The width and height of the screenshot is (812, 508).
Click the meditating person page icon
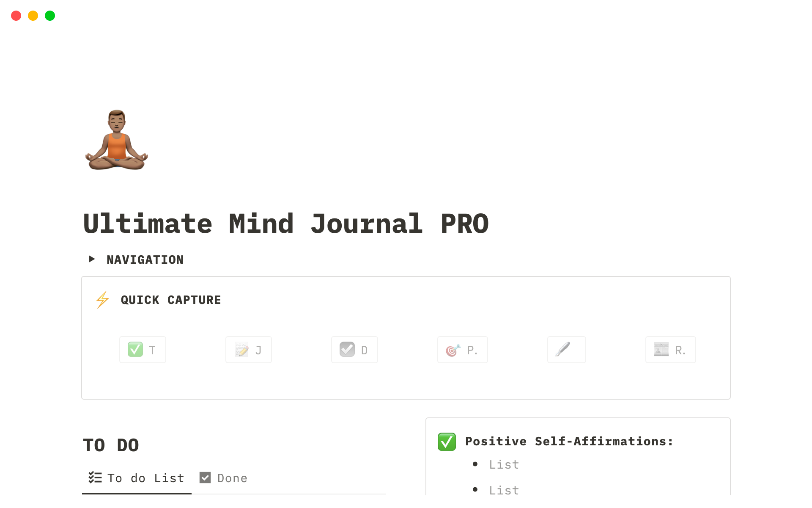pyautogui.click(x=117, y=140)
